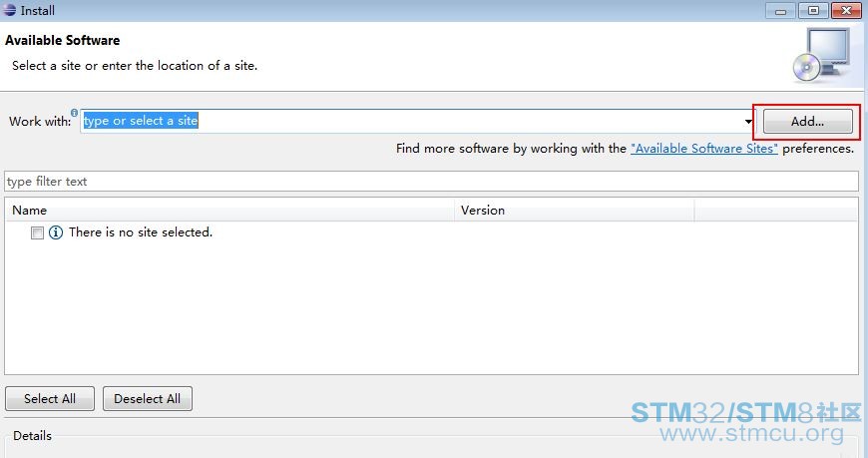Click the blue info icon in the list row
868x458 pixels.
pos(56,232)
